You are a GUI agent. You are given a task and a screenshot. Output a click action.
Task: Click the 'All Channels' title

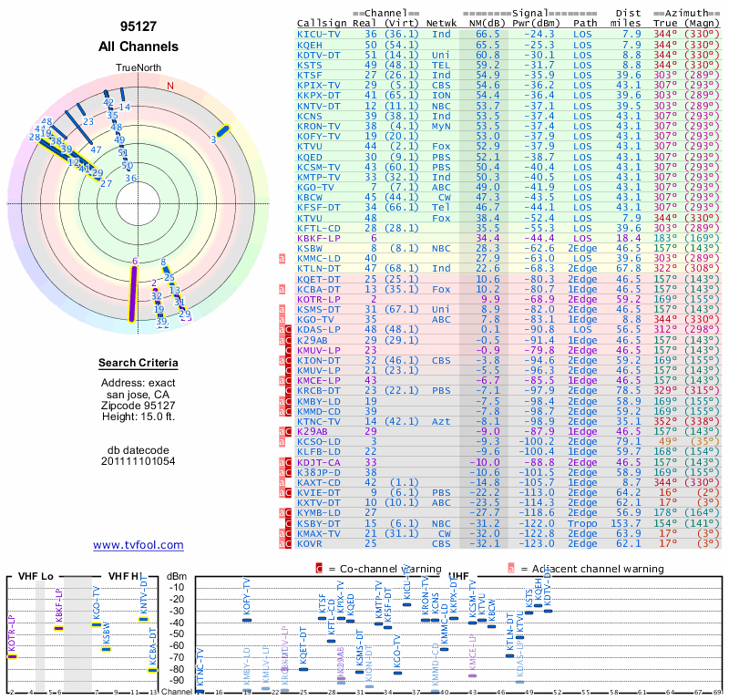(139, 46)
